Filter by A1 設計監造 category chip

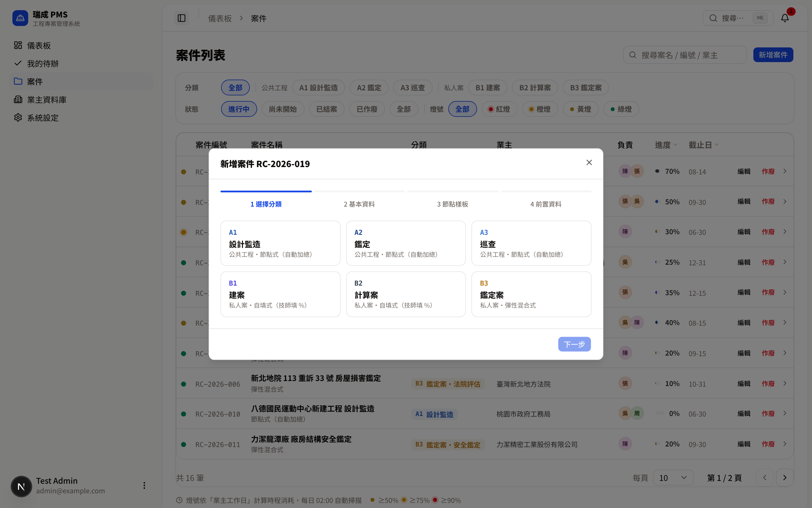click(318, 88)
